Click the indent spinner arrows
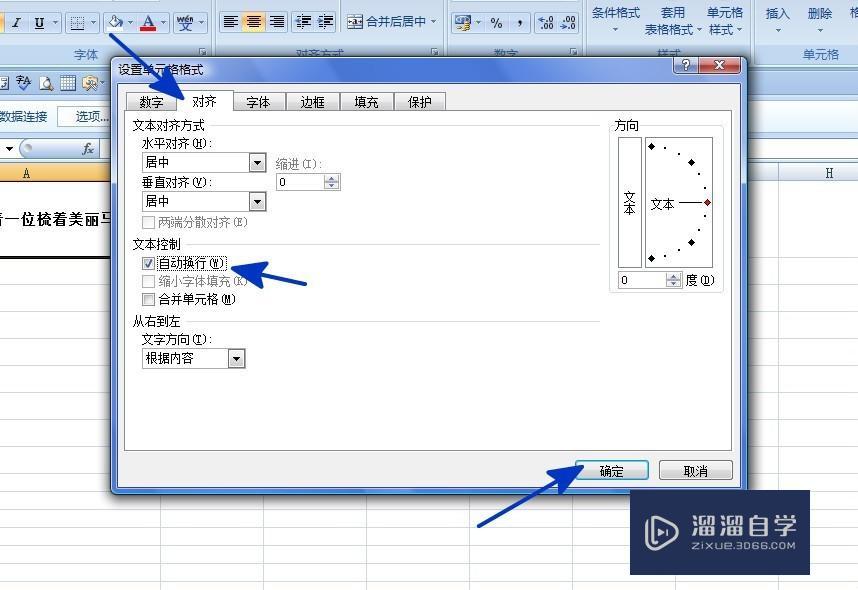This screenshot has width=858, height=590. [x=332, y=182]
